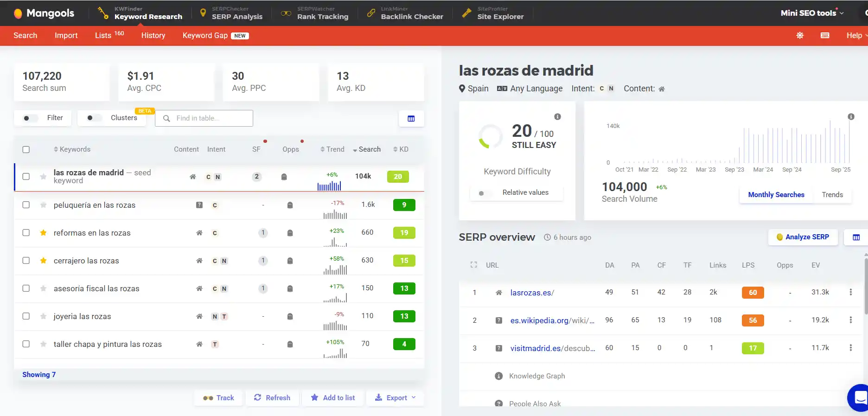Toggle the dark mode sun icon
The height and width of the screenshot is (416, 868).
(x=800, y=35)
